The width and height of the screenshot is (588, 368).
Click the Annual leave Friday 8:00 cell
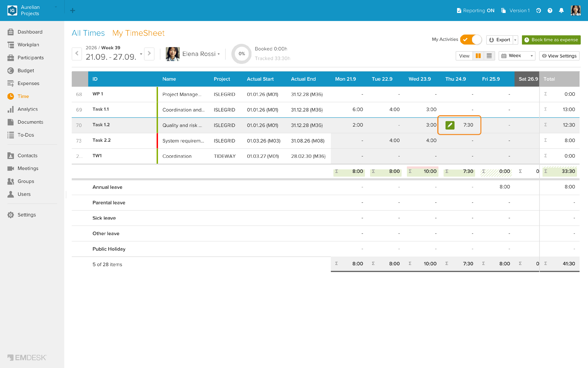[x=496, y=187]
